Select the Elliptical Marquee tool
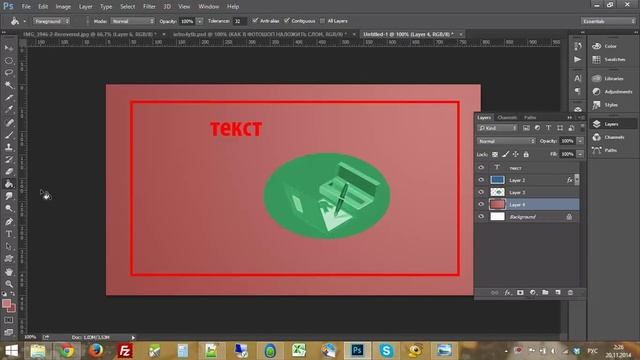The image size is (640, 360). coord(9,61)
